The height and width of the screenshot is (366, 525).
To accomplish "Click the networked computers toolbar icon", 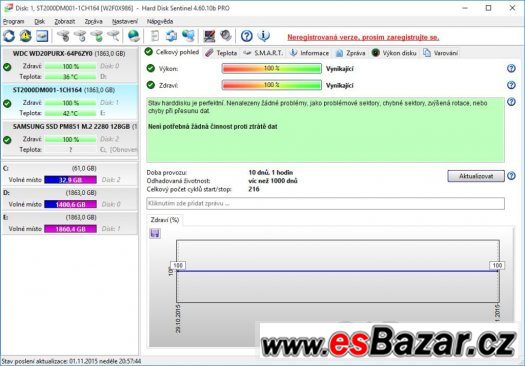I will (189, 36).
